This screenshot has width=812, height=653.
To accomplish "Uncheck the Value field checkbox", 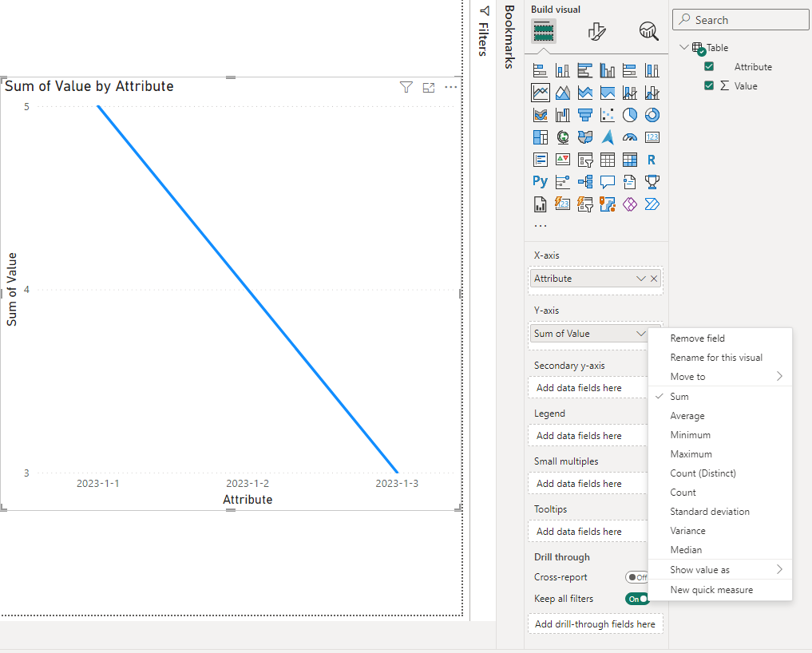I will pyautogui.click(x=709, y=85).
